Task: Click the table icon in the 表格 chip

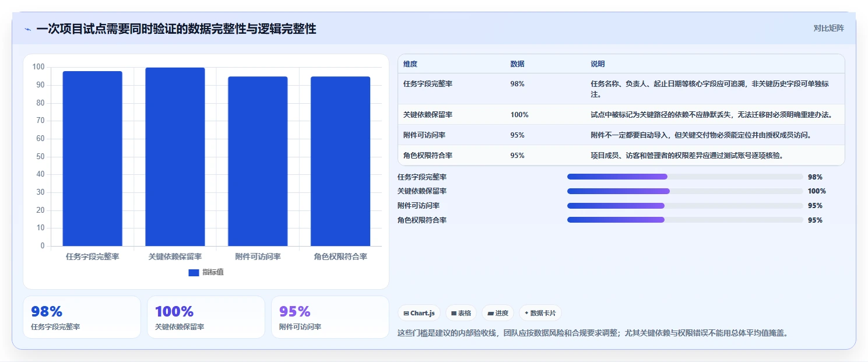Action: 454,314
